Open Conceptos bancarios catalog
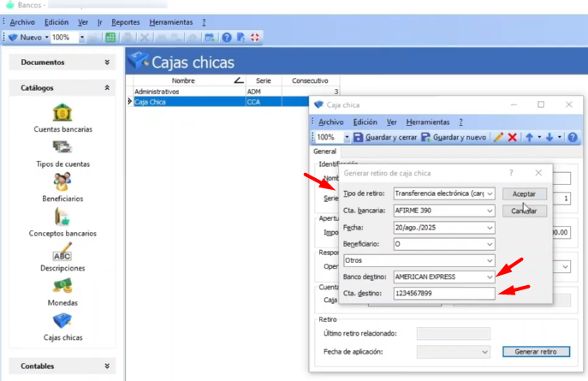 [62, 217]
